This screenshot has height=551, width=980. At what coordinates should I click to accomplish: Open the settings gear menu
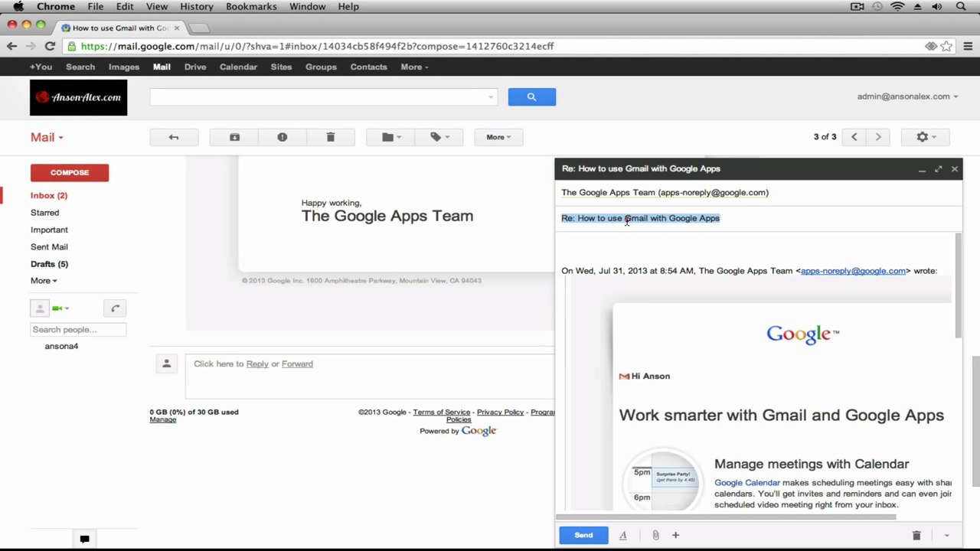926,137
